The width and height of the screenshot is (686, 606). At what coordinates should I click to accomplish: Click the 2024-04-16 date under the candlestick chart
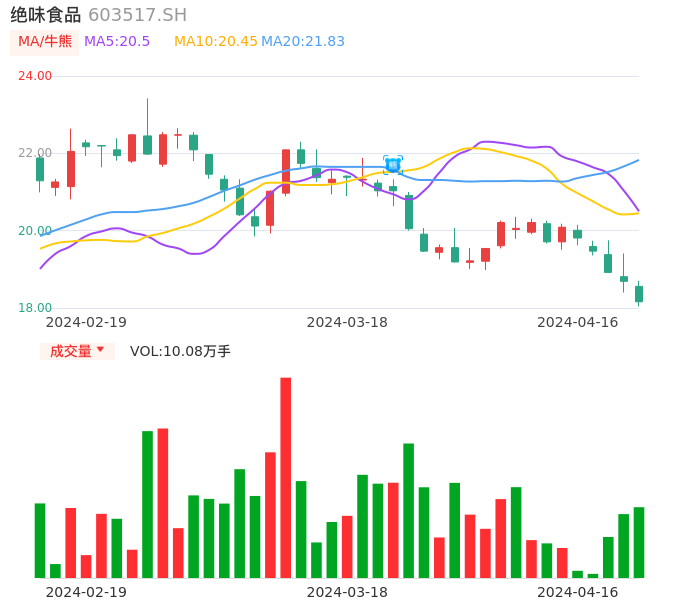pos(577,322)
